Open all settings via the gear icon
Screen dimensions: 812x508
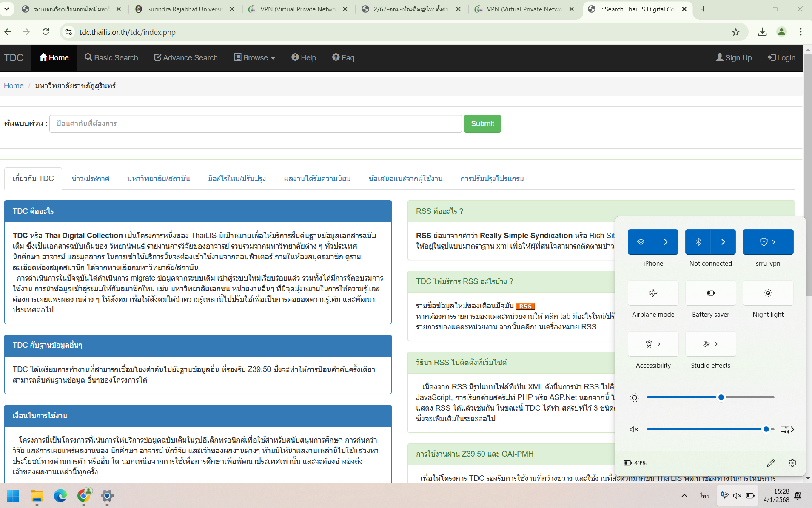[792, 463]
